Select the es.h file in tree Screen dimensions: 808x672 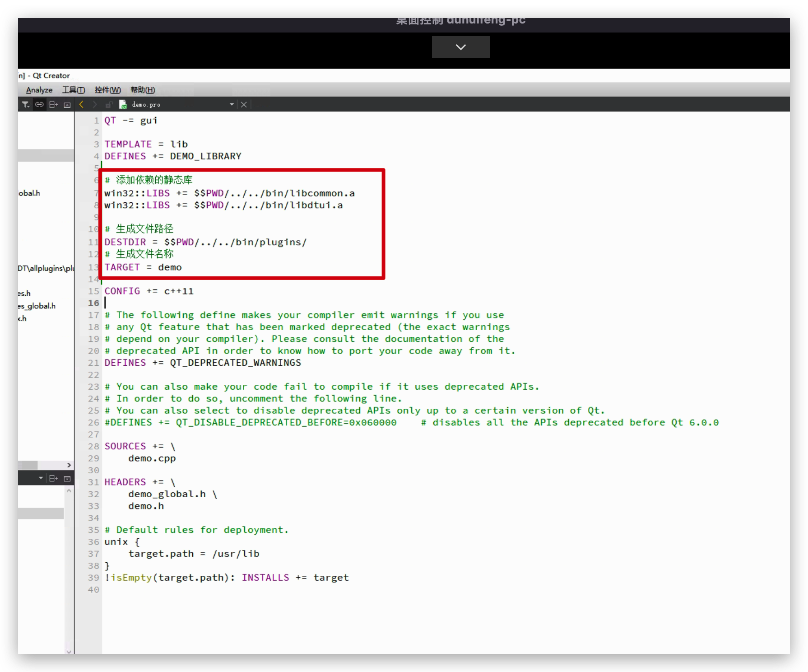coord(24,293)
